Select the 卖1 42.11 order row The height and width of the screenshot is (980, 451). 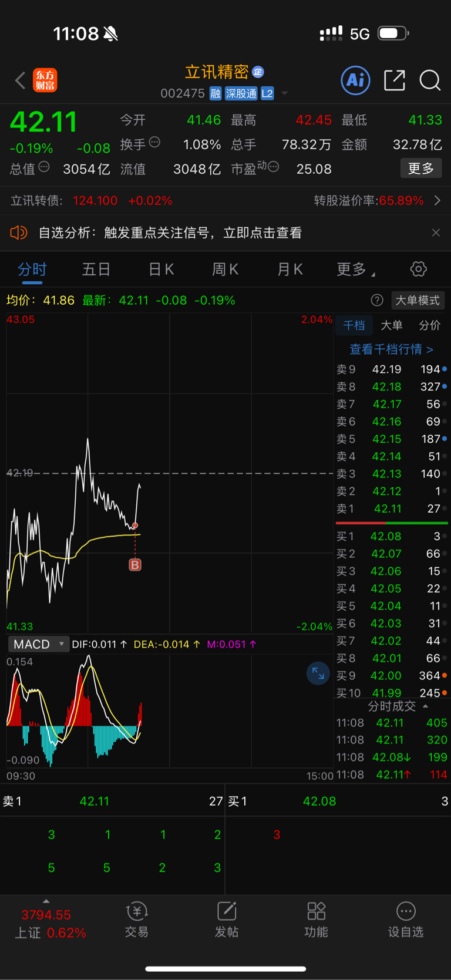click(392, 509)
